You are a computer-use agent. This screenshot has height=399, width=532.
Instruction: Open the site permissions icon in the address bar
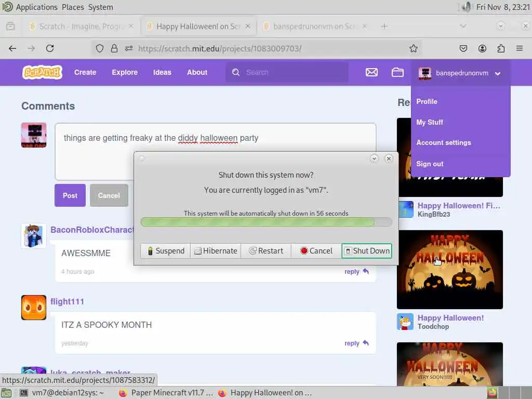(129, 48)
